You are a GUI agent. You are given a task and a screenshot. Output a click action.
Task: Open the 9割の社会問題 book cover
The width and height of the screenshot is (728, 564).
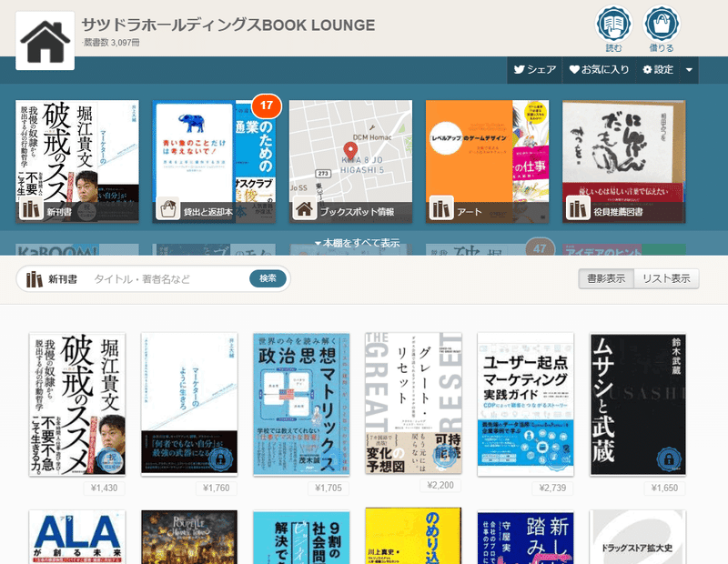(x=301, y=537)
